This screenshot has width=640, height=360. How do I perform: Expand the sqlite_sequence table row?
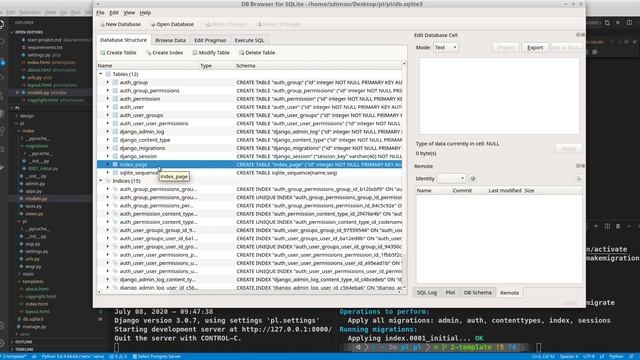coord(108,173)
